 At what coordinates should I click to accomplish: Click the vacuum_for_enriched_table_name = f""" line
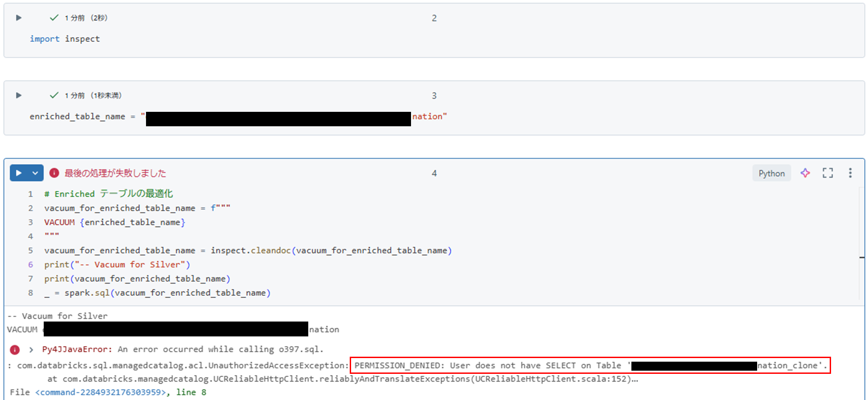(x=137, y=208)
